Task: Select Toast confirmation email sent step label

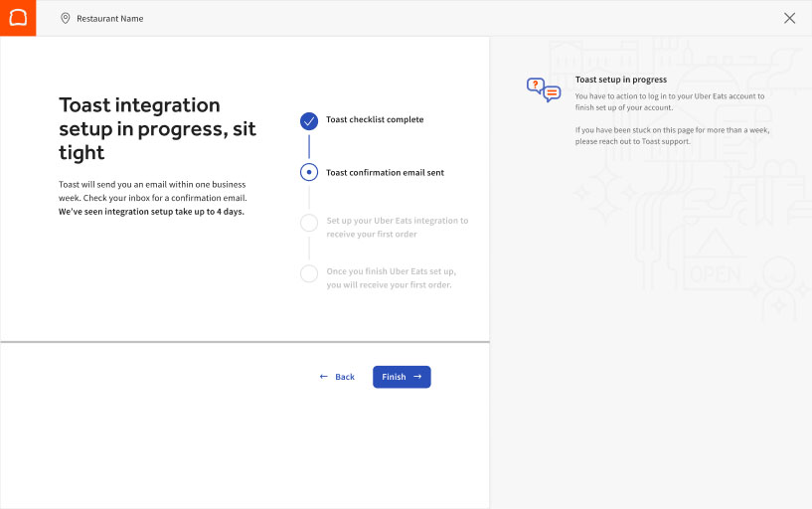Action: point(385,173)
